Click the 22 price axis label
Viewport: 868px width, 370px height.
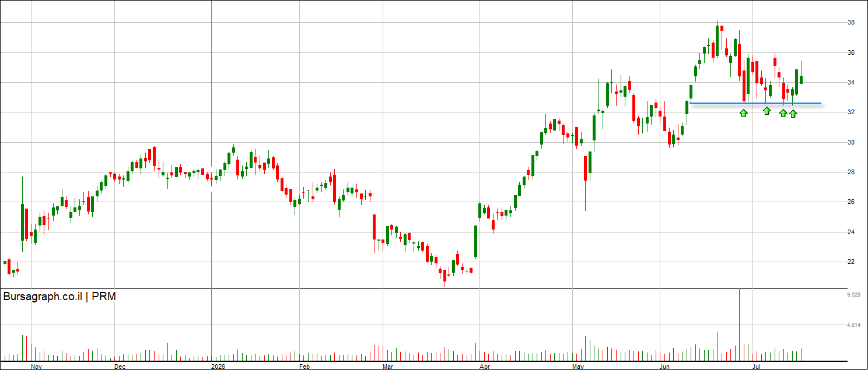850,262
